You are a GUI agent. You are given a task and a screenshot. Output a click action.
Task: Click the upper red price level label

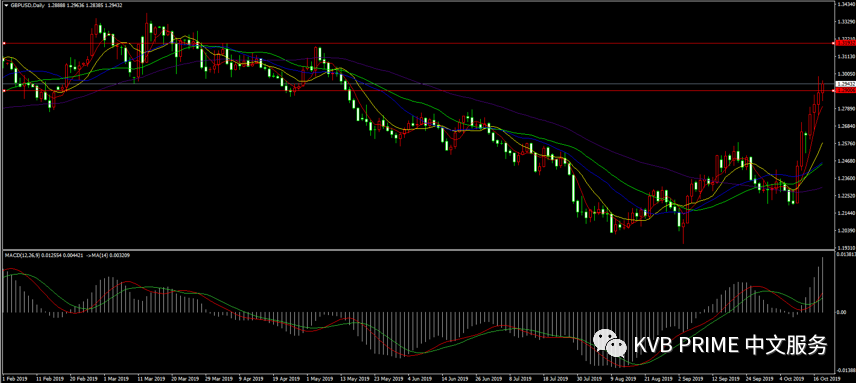[x=845, y=43]
